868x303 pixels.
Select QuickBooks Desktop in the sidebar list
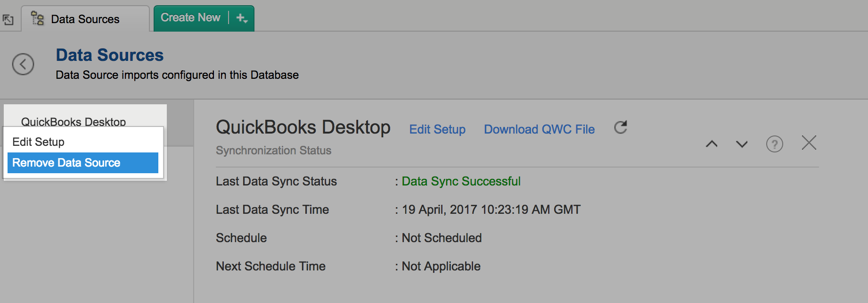pyautogui.click(x=74, y=121)
